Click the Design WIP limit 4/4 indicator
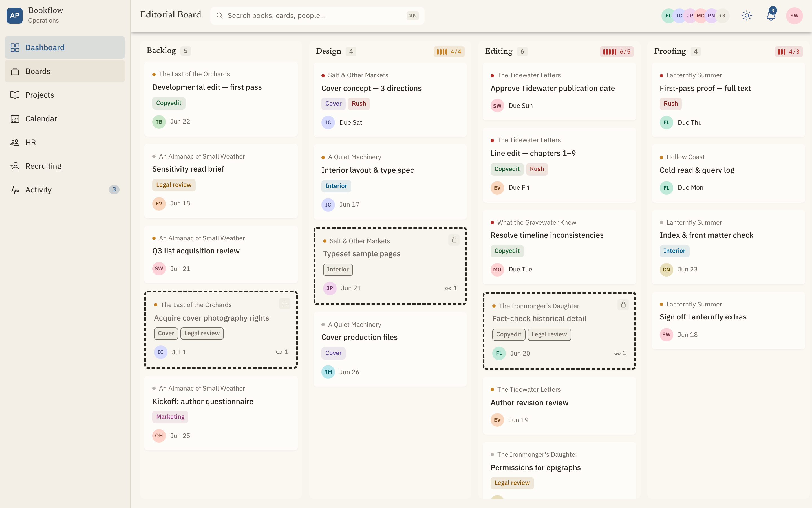Image resolution: width=812 pixels, height=508 pixels. point(449,51)
